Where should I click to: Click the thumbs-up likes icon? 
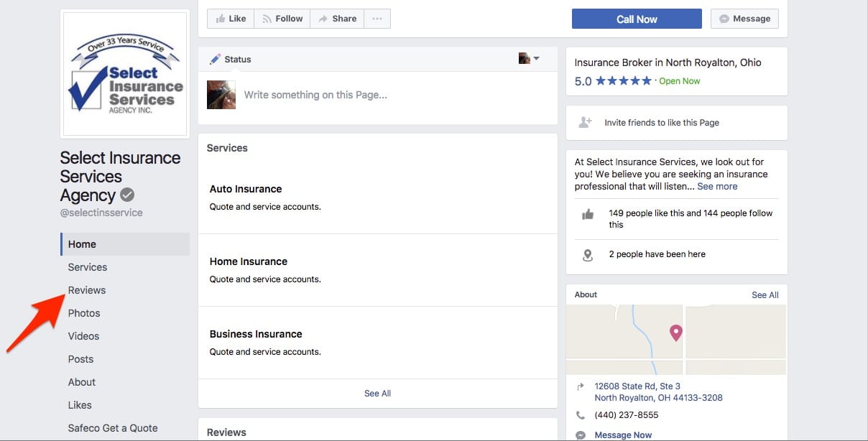588,214
